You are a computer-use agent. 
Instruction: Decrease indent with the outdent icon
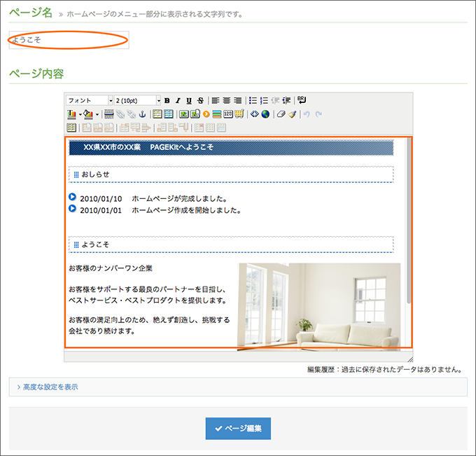(x=275, y=101)
